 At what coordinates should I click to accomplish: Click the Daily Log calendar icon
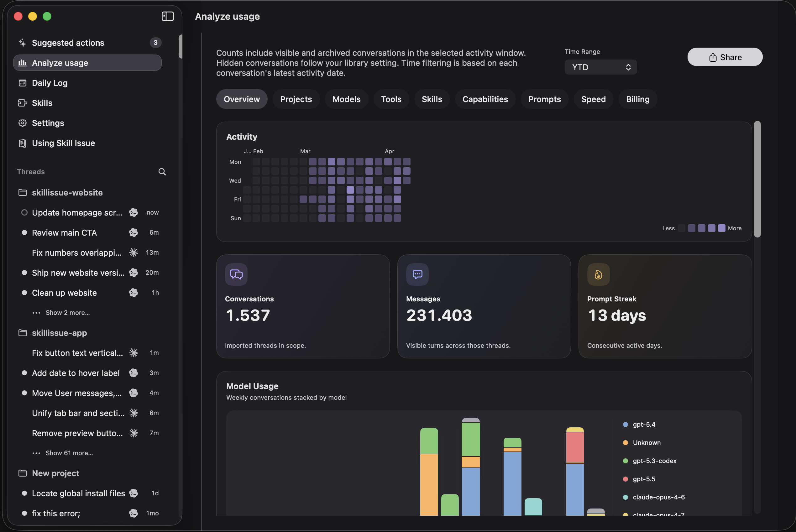[x=22, y=83]
